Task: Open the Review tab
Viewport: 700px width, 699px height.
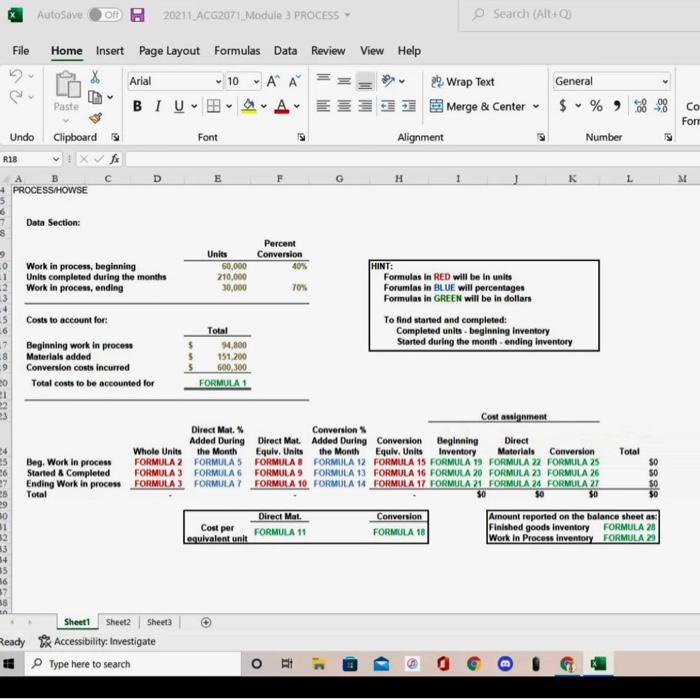Action: [x=328, y=51]
